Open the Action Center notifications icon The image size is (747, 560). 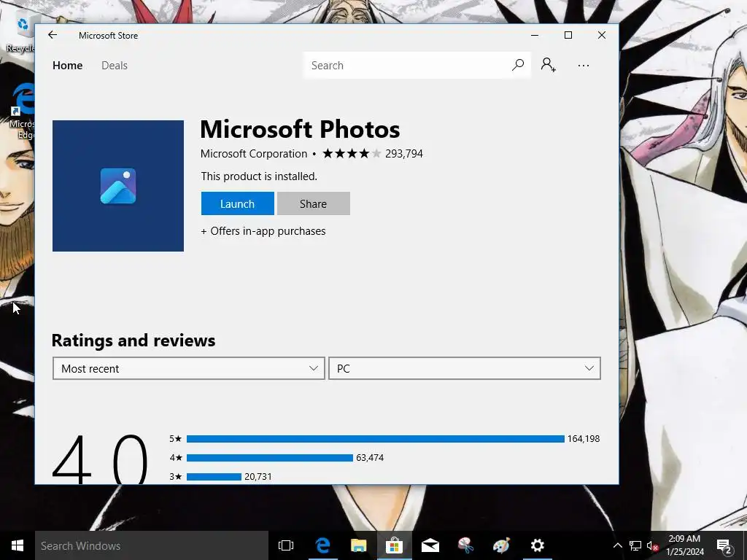click(x=724, y=545)
